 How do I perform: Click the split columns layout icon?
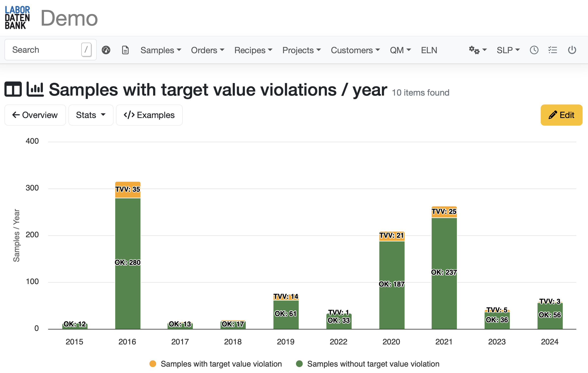pyautogui.click(x=13, y=89)
